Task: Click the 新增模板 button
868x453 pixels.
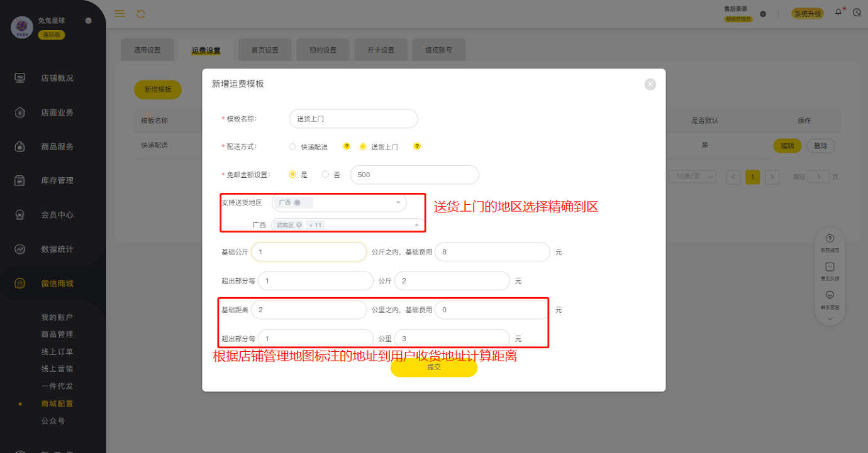Action: (x=158, y=89)
